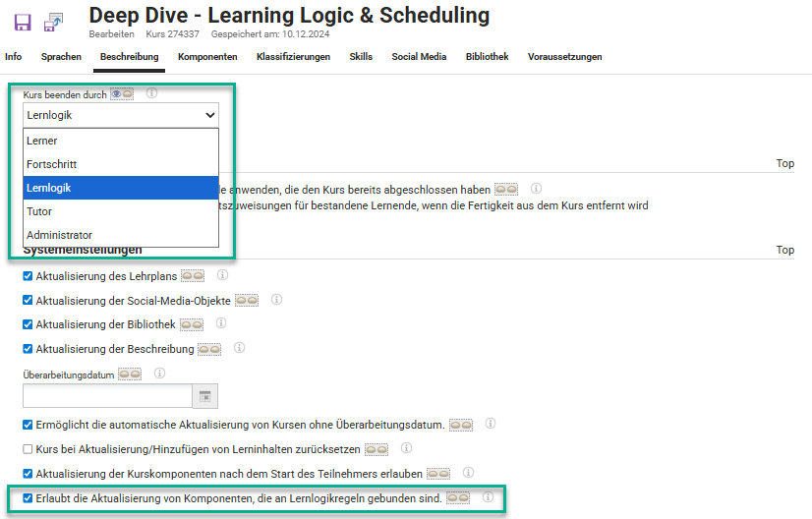
Task: Enable Kurs bei Aktualisierung zurücksetzen checkbox
Action: [x=28, y=449]
